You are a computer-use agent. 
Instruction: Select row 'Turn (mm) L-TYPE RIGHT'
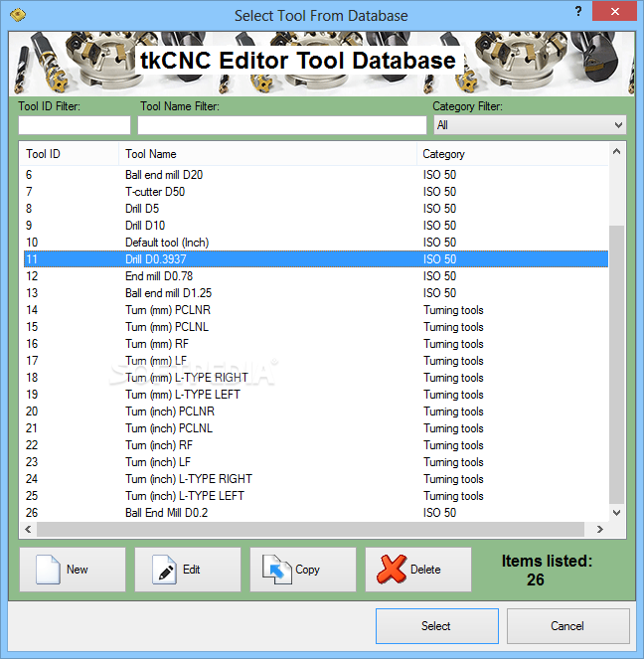coord(316,378)
